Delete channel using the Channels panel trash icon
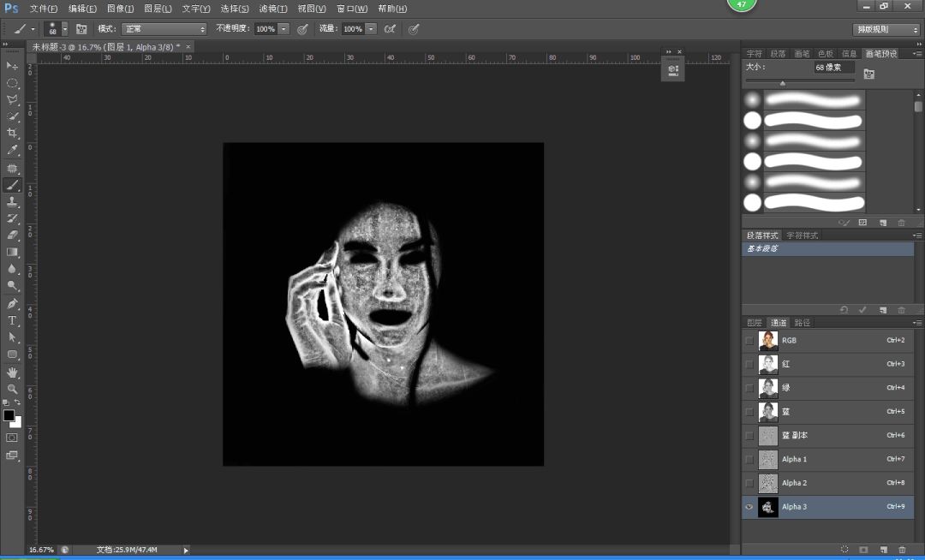Image resolution: width=925 pixels, height=560 pixels. [901, 549]
